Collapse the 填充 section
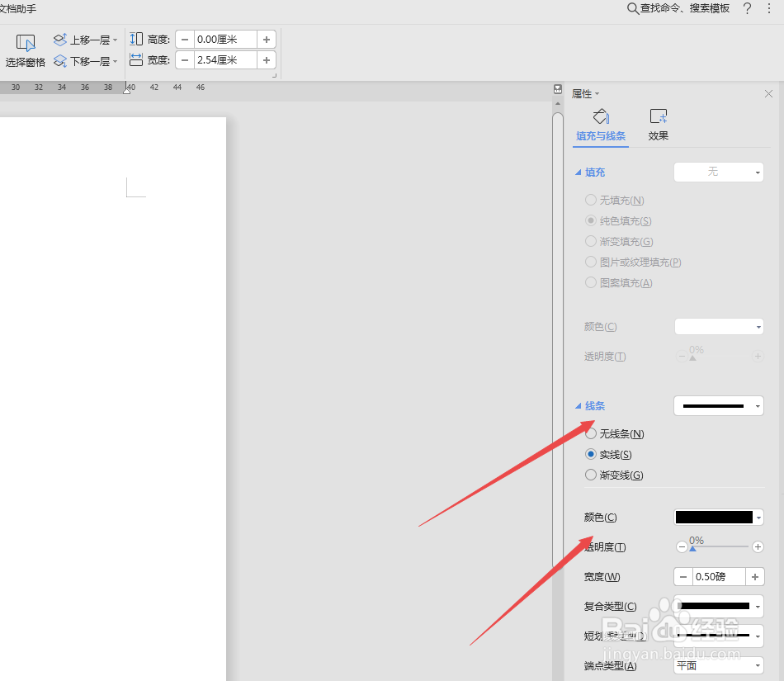 (x=578, y=172)
